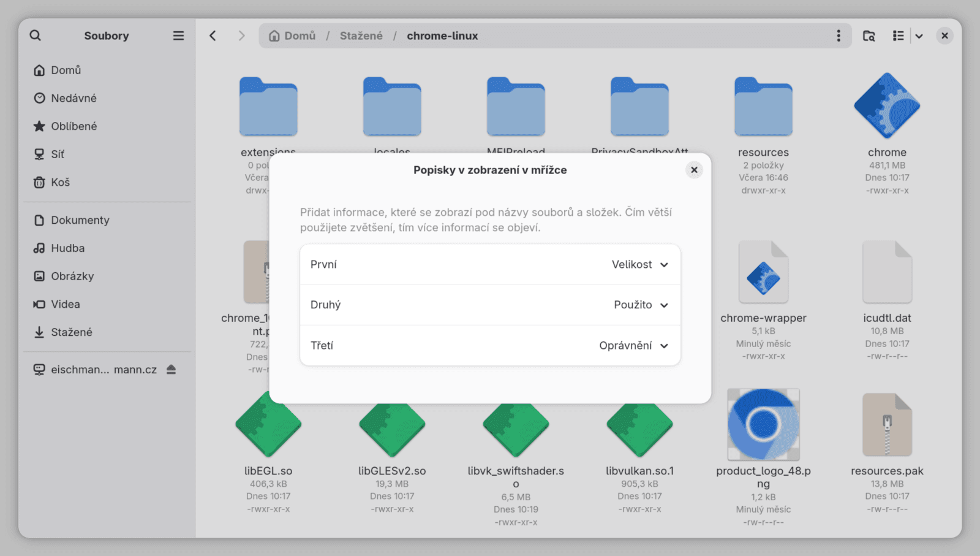Click Domů in the path bar
The height and width of the screenshot is (556, 980).
[x=293, y=36]
